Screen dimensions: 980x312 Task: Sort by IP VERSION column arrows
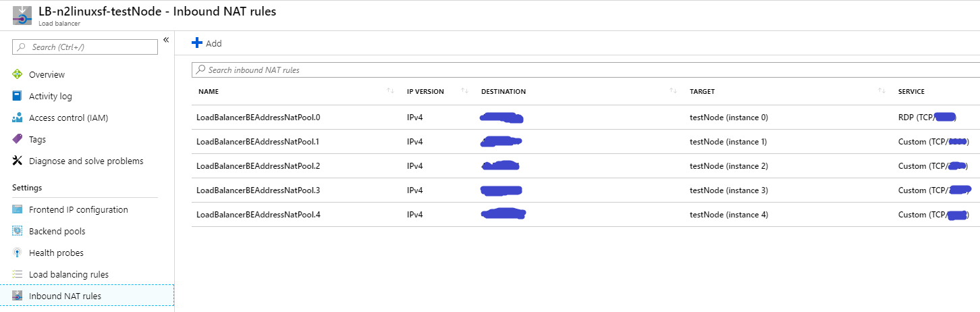[464, 91]
